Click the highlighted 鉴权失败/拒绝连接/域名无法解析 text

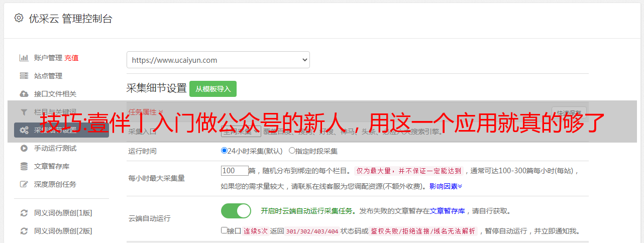pyautogui.click(x=423, y=231)
